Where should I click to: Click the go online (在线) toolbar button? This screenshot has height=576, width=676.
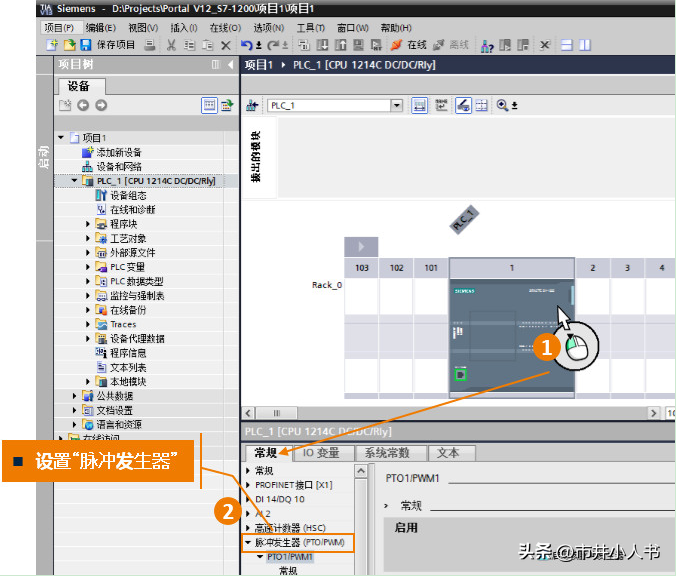(409, 45)
